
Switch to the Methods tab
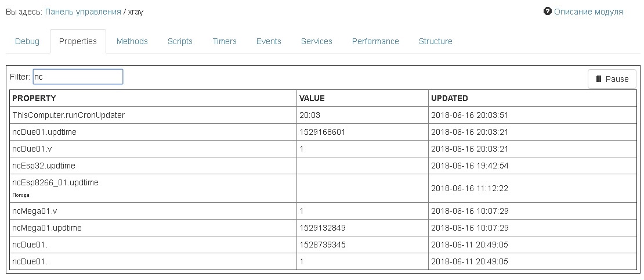(x=132, y=41)
